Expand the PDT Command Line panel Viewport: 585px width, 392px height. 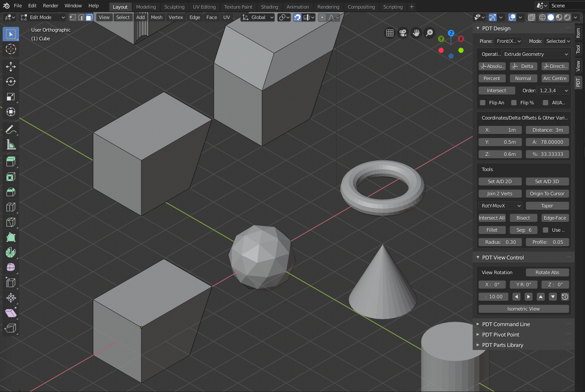pos(506,324)
